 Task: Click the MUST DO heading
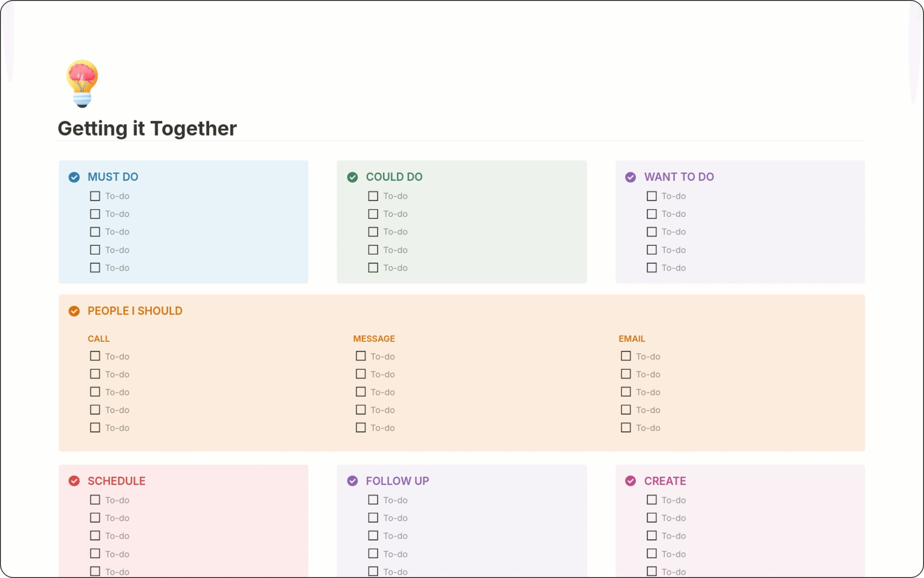(x=113, y=177)
